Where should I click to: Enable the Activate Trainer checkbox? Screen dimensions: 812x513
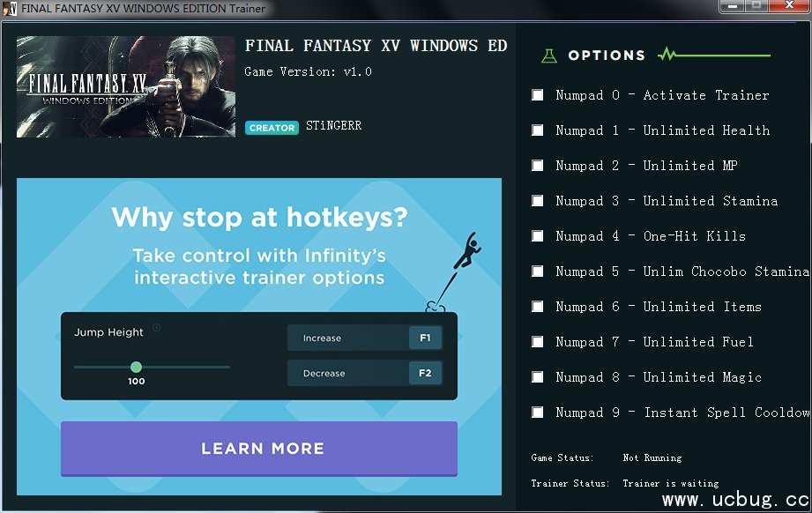click(x=538, y=94)
